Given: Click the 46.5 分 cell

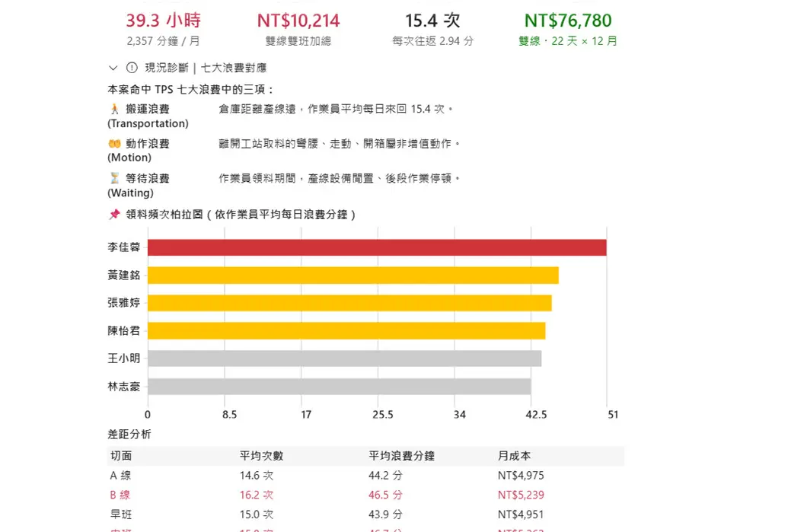Looking at the screenshot, I should [x=385, y=495].
